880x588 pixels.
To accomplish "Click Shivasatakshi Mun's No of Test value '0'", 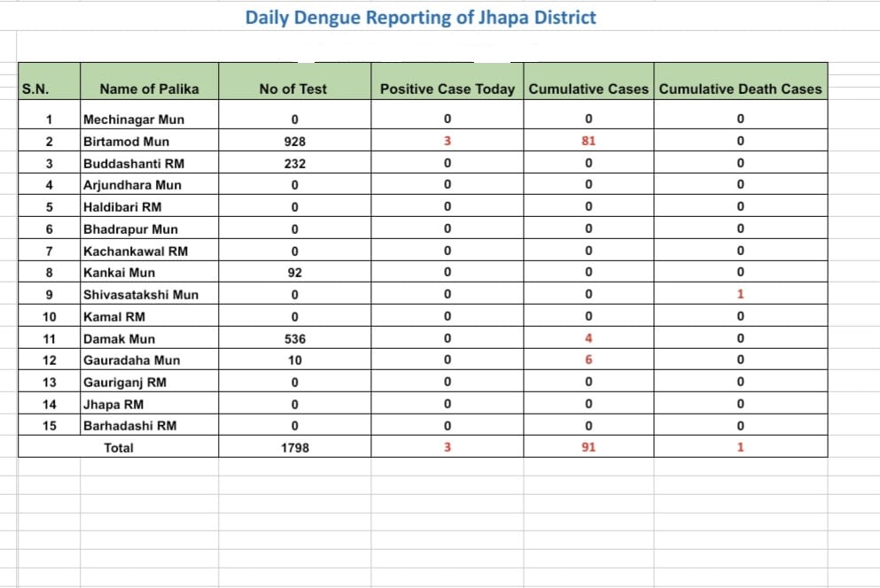I will [294, 295].
